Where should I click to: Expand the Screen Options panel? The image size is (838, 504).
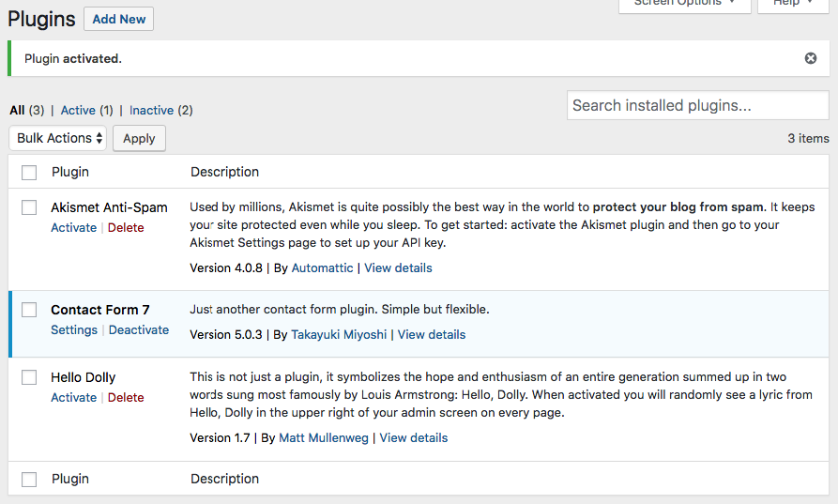point(684,4)
